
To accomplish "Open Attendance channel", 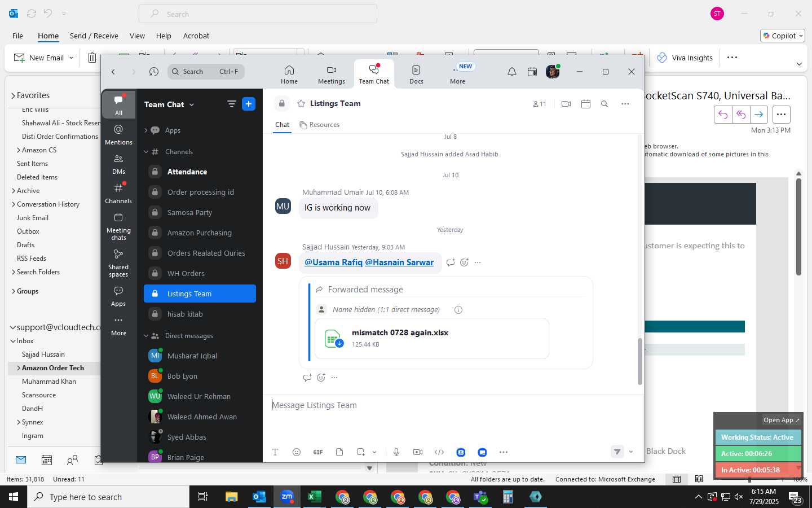I will click(x=200, y=172).
